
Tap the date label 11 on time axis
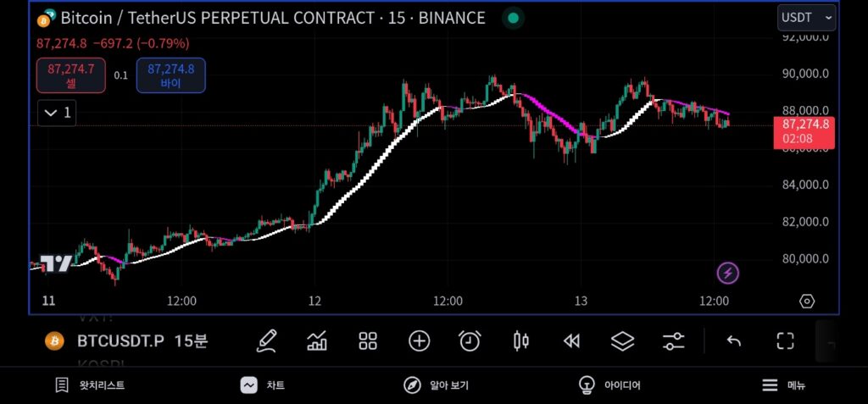tap(48, 301)
